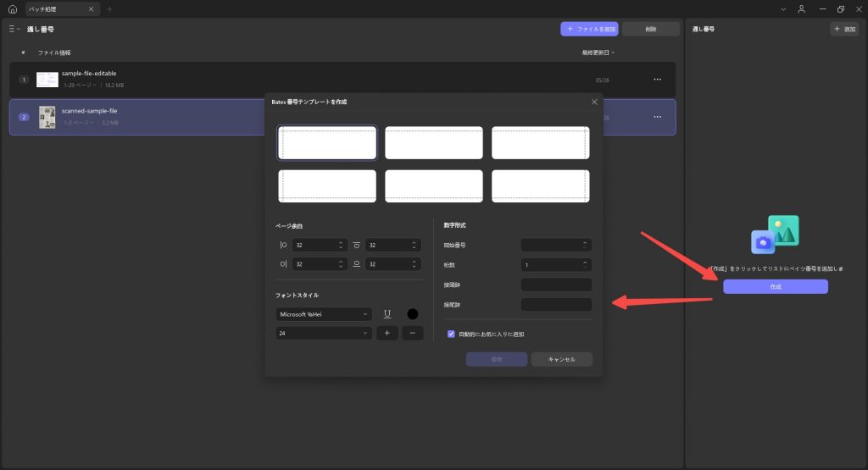Toggle underline font style

click(x=387, y=314)
